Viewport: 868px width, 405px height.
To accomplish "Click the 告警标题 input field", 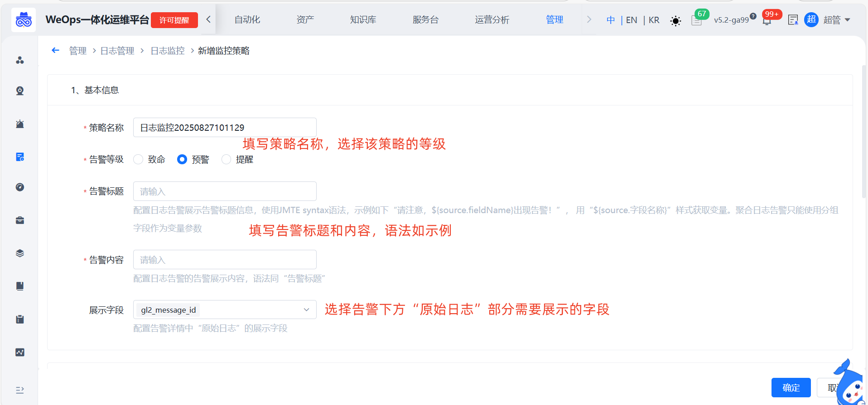I will click(224, 191).
